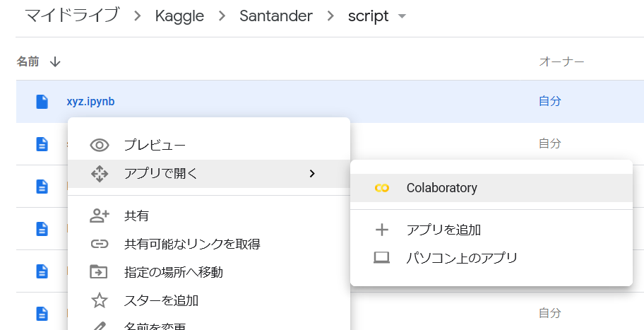
Task: Click the script breadcrumb label
Action: (x=368, y=16)
